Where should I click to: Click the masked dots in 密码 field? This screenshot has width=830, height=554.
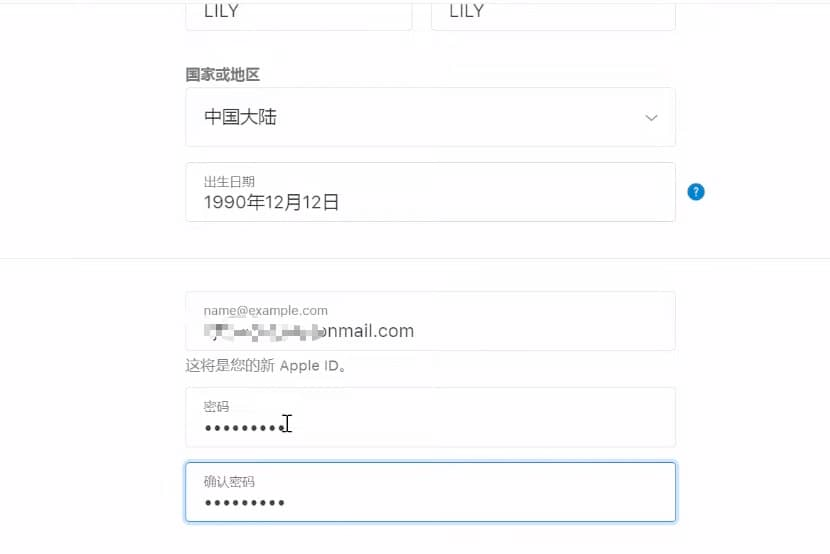[245, 428]
